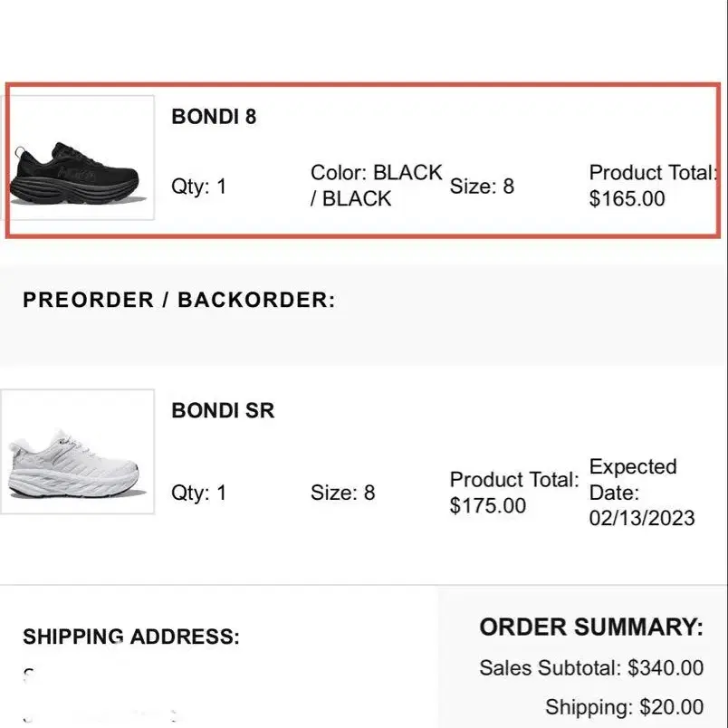Click the gray preorder section banner
Image resolution: width=728 pixels, height=728 pixels.
coord(364,315)
